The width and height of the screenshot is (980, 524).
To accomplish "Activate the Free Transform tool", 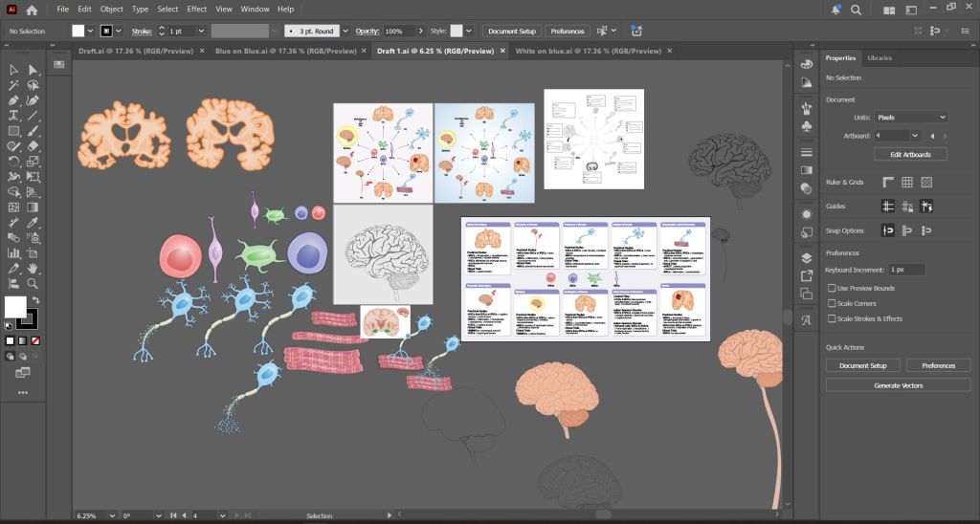I will tap(33, 177).
